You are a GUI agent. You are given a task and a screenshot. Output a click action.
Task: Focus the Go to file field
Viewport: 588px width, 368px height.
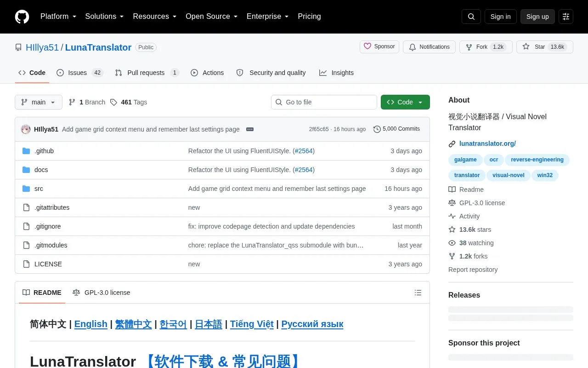click(x=324, y=102)
